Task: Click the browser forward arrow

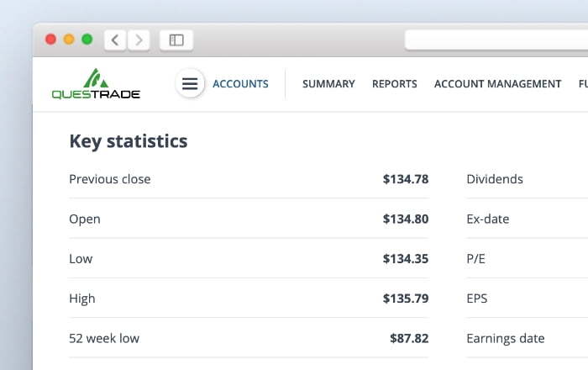Action: [x=139, y=40]
